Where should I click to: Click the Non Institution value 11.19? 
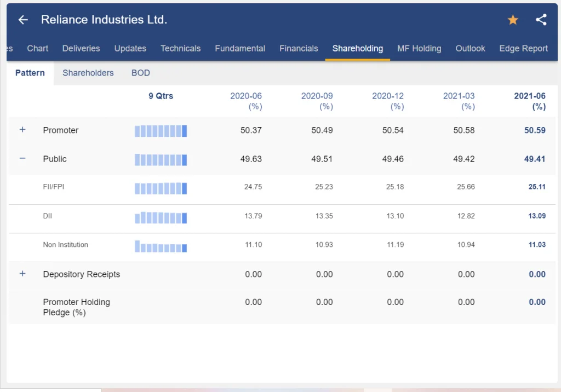(396, 245)
